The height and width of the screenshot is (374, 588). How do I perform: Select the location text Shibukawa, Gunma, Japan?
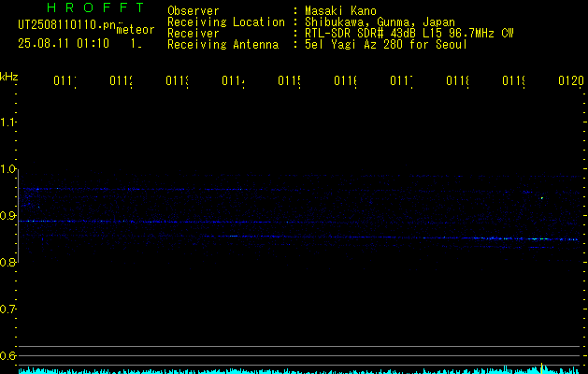(380, 22)
